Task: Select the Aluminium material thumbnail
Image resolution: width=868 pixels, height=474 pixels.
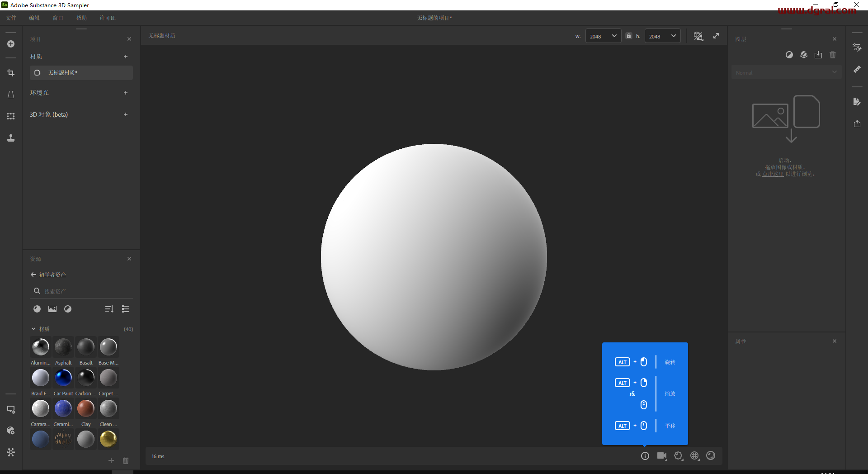Action: [x=41, y=347]
